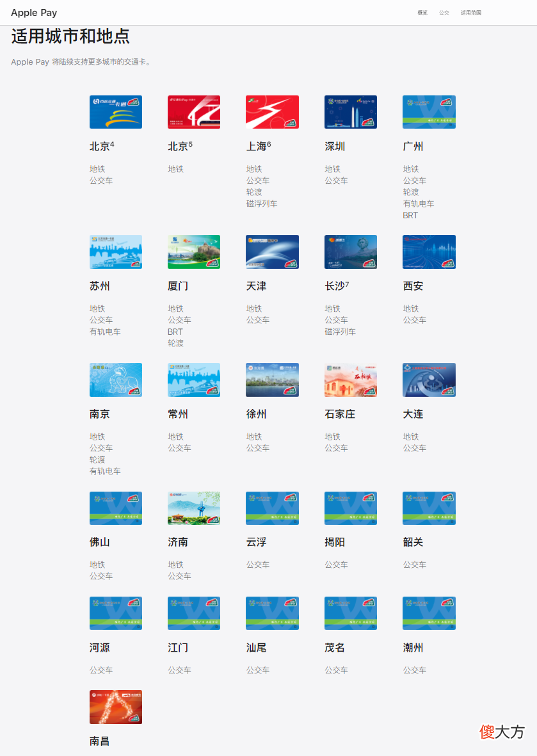Click the Apple Pay title in the header

[x=34, y=13]
